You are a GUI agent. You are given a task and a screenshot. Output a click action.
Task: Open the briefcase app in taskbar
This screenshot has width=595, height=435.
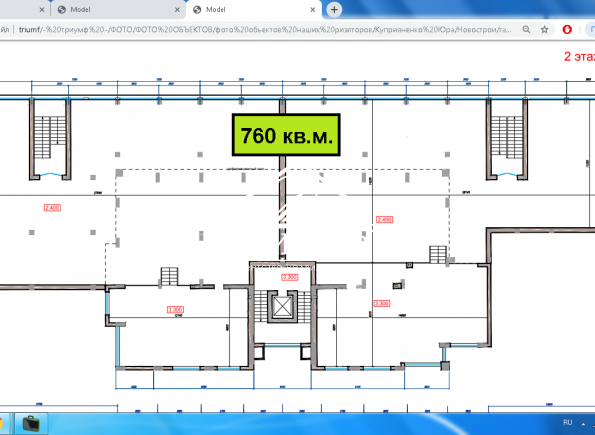pyautogui.click(x=31, y=424)
